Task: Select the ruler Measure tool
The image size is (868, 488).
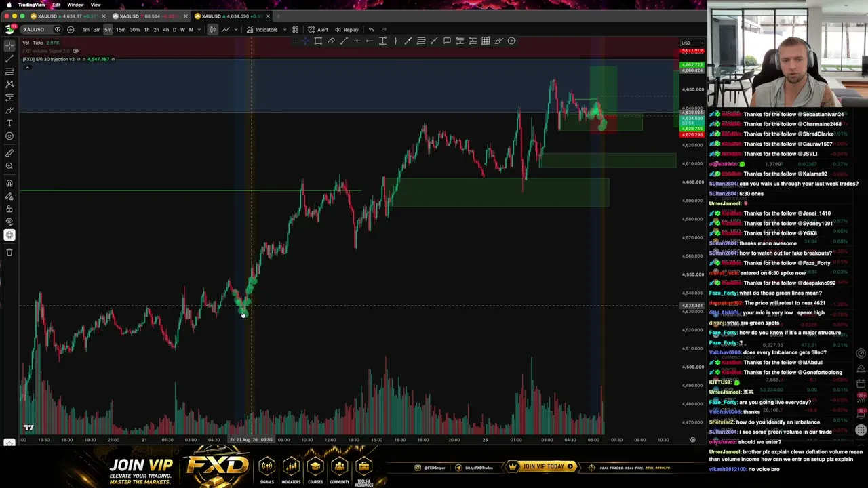Action: [9, 153]
